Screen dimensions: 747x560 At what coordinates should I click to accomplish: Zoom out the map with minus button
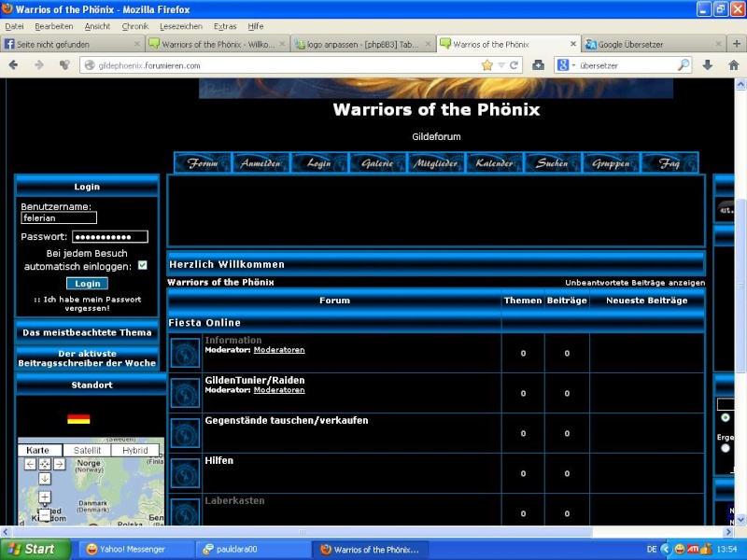(44, 515)
